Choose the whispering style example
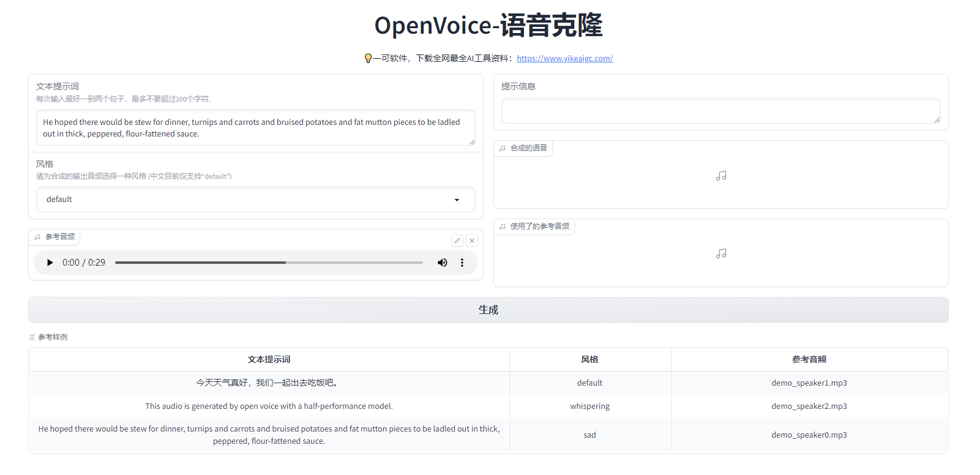 pyautogui.click(x=589, y=406)
